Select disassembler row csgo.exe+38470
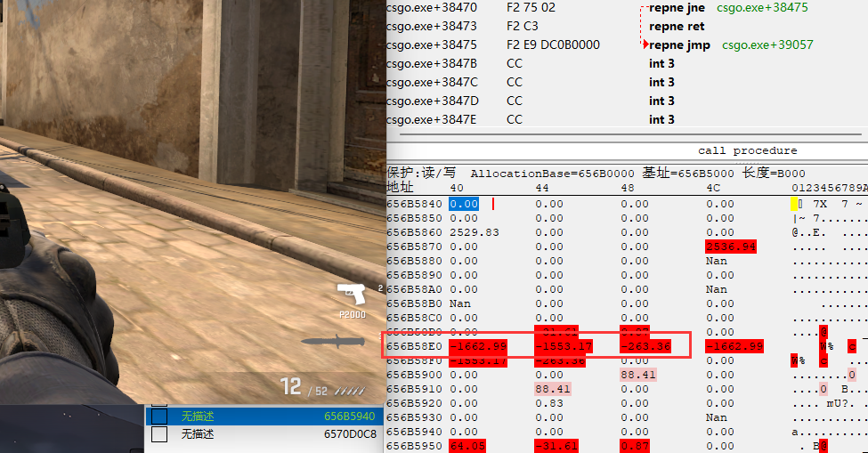 [432, 8]
